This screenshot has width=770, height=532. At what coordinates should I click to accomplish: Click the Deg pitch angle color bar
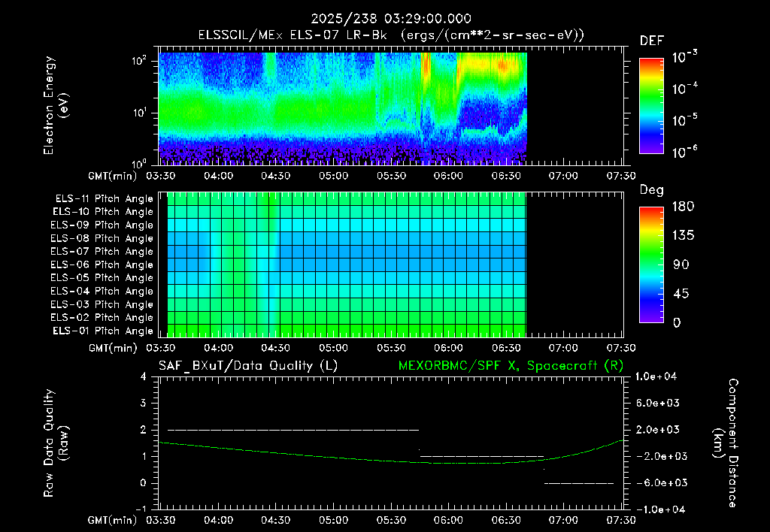651,265
